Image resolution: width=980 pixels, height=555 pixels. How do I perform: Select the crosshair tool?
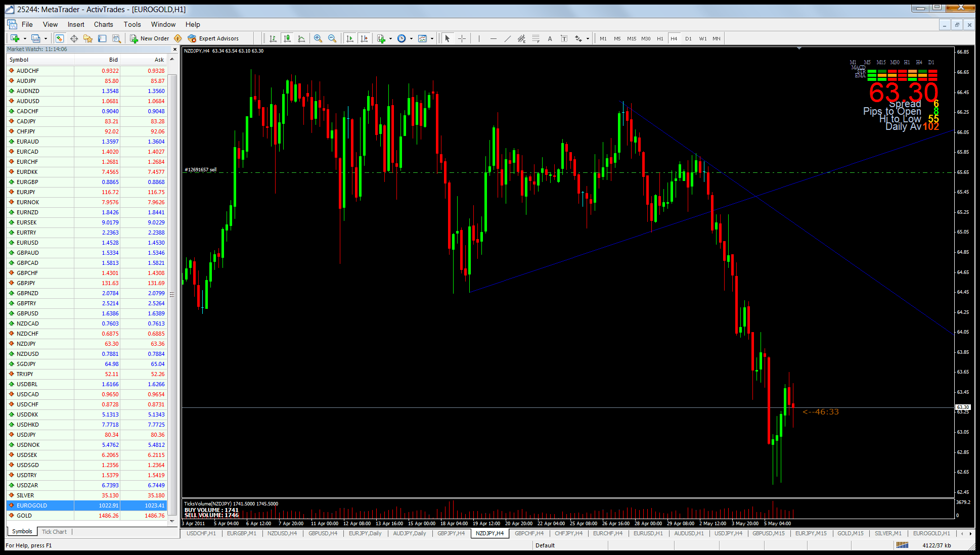click(x=462, y=38)
